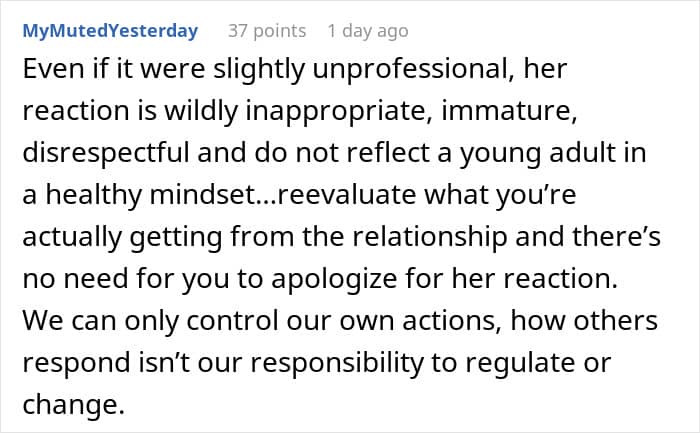
Task: Click the word immature in the comment
Action: coord(509,111)
